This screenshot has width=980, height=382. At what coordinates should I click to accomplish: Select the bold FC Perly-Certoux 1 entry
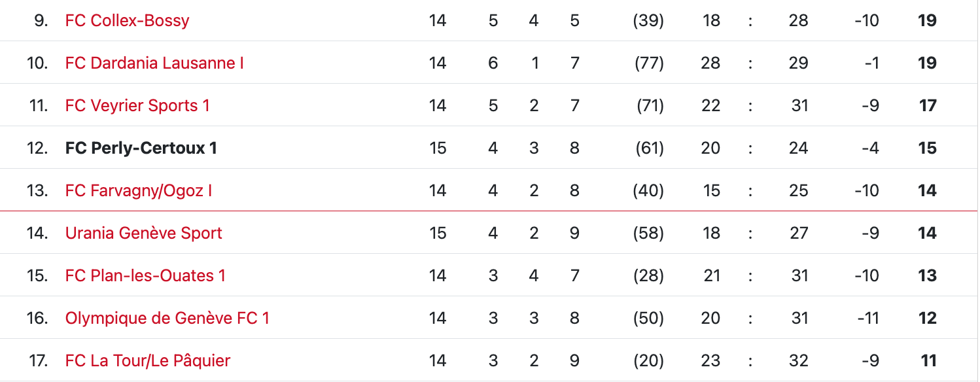pos(141,148)
